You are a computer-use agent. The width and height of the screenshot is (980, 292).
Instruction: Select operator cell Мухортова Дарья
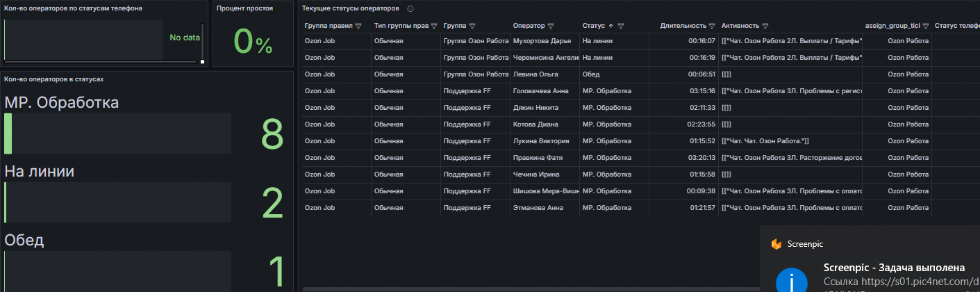[545, 41]
